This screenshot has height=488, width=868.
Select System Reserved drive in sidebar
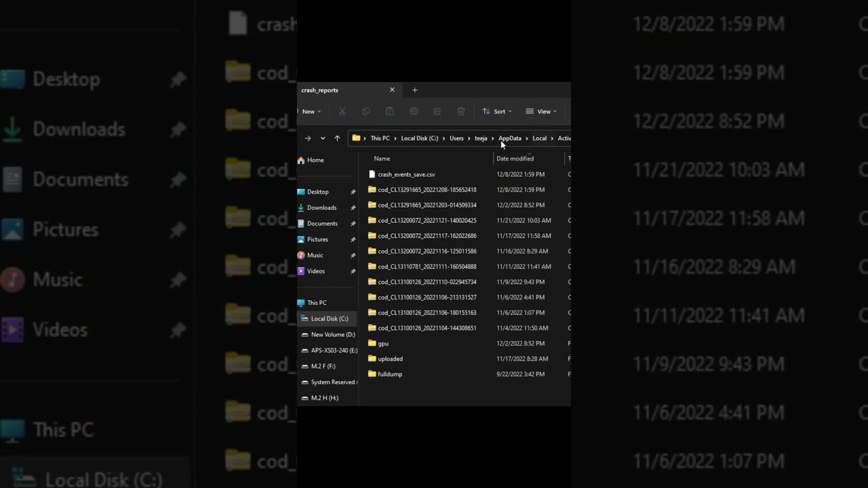(332, 382)
